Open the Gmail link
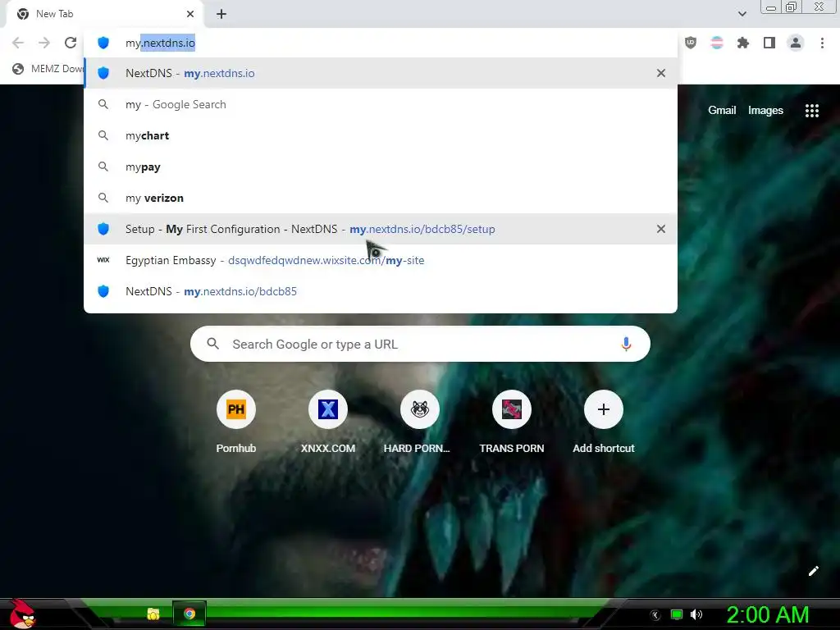Image resolution: width=840 pixels, height=630 pixels. [722, 111]
